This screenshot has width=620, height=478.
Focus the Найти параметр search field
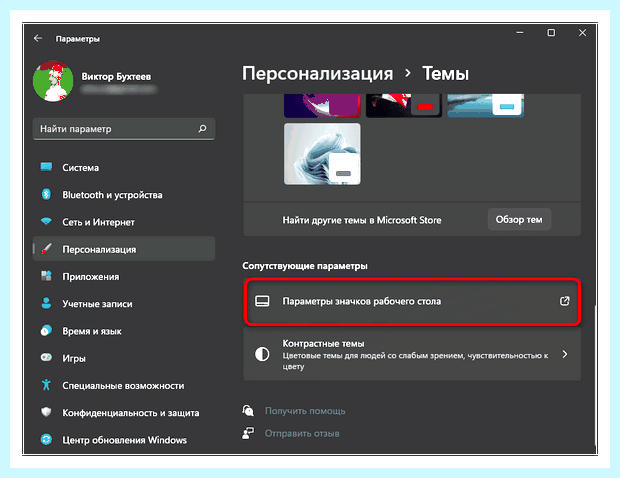124,128
